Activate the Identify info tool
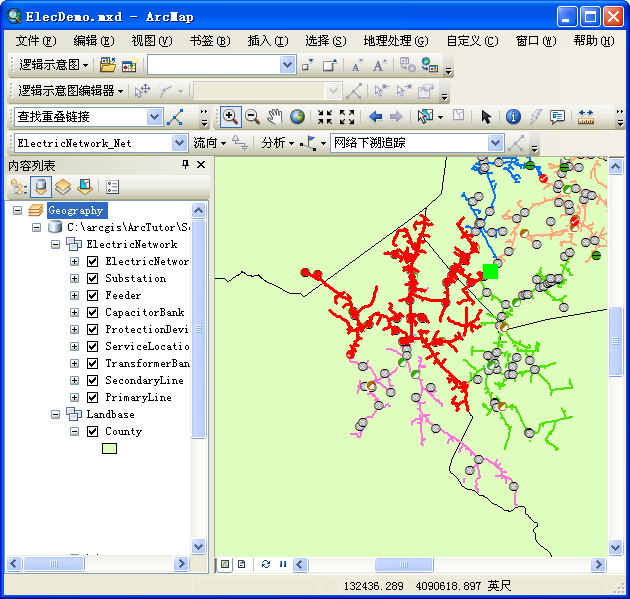This screenshot has width=630, height=599. pos(513,117)
